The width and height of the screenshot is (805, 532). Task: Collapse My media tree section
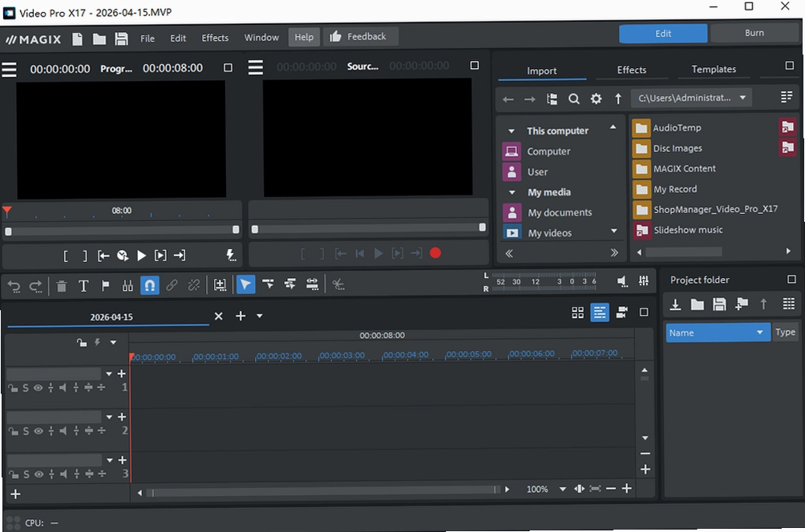(x=512, y=192)
